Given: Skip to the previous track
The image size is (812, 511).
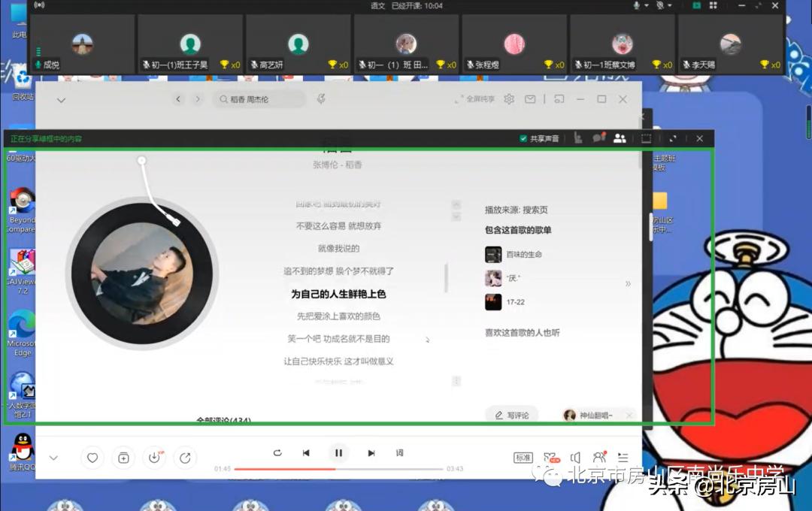Looking at the screenshot, I should point(306,453).
